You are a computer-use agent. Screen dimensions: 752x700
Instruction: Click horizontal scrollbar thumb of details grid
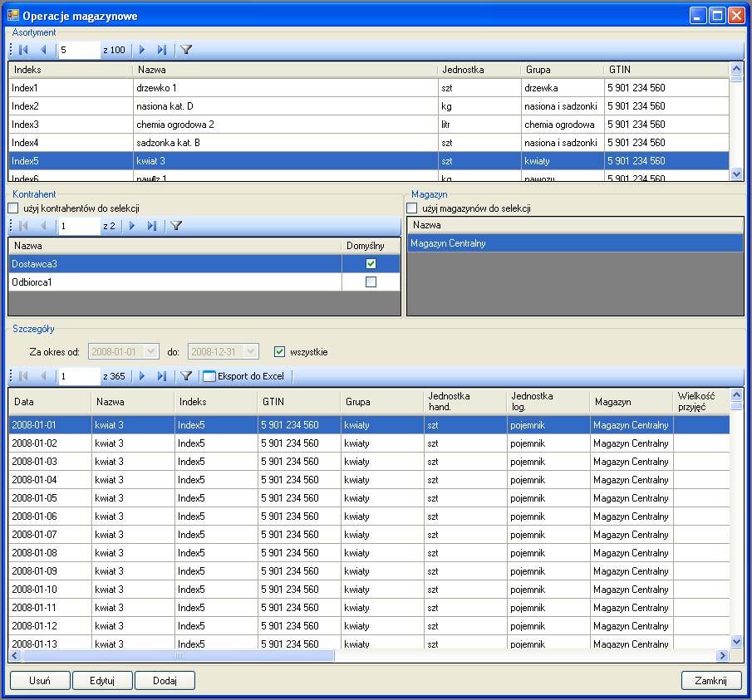(179, 655)
